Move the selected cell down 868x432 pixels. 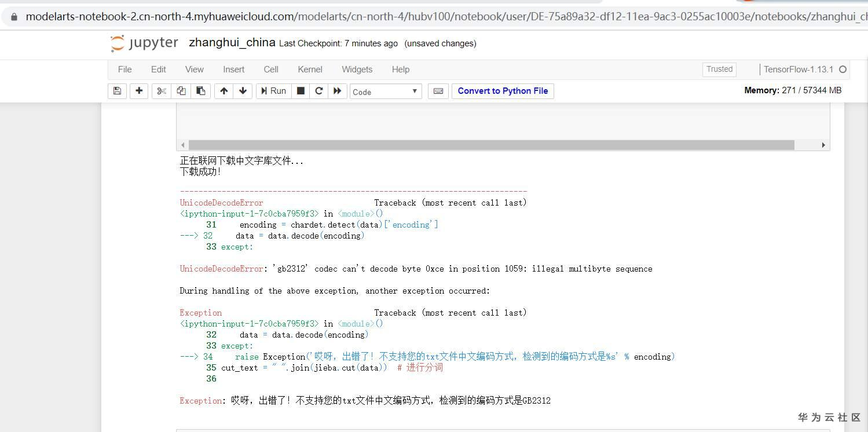243,91
